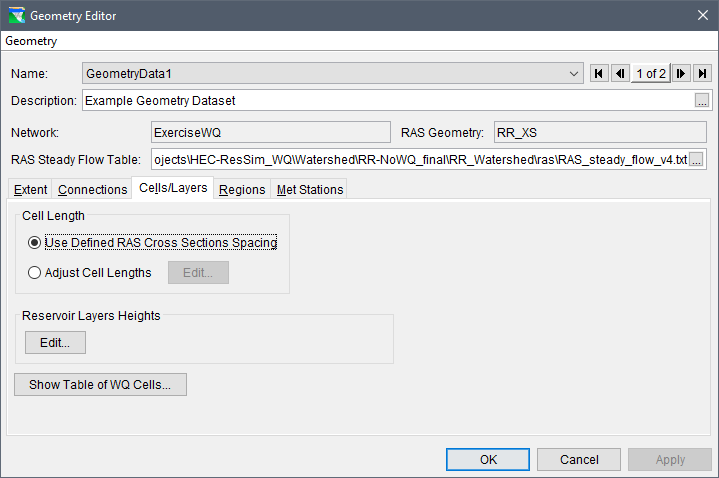Switch to the Regions tab

(242, 189)
